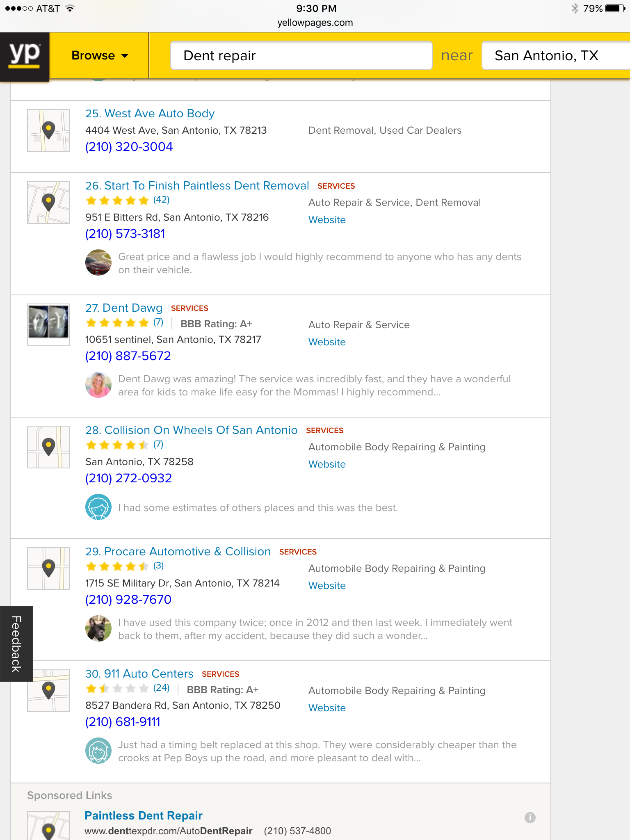Screen dimensions: 630x840
Task: Open the Dent Dawg listing title
Action: pyautogui.click(x=124, y=308)
